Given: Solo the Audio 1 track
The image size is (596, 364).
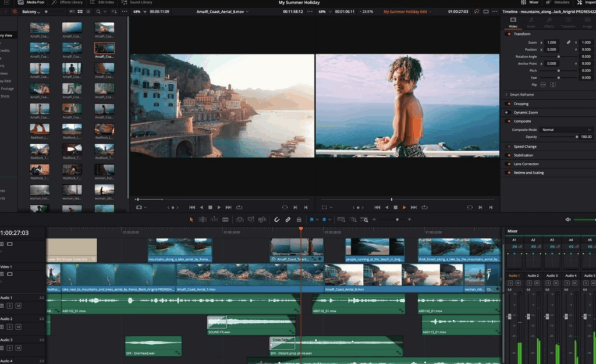Looking at the screenshot, I should (x=10, y=305).
